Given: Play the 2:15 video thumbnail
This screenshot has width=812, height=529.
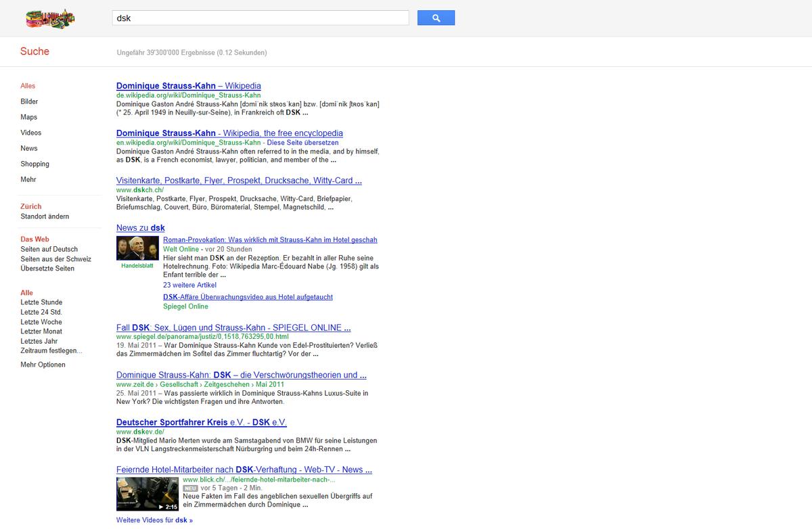Looking at the screenshot, I should tap(148, 494).
